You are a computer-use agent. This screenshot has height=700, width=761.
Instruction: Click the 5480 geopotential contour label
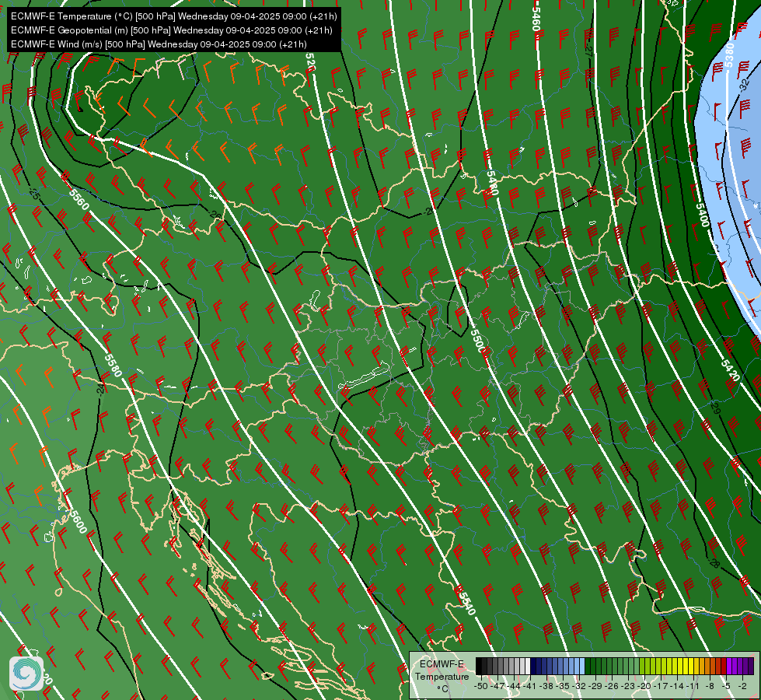point(492,183)
